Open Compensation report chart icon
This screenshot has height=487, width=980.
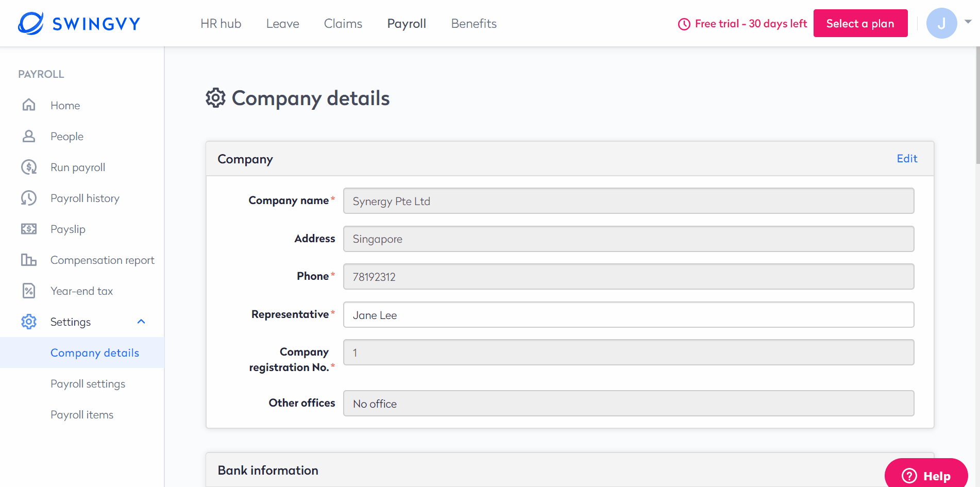click(x=29, y=260)
